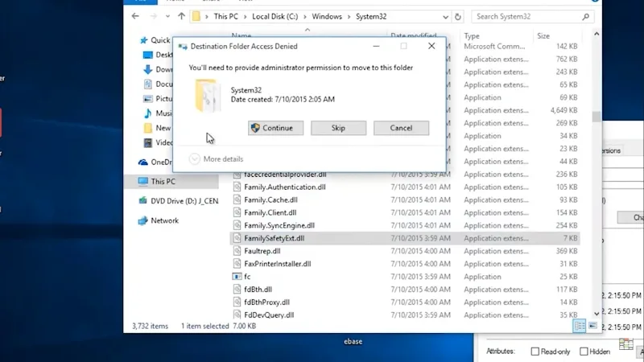
Task: Click the Up directory arrow
Action: click(182, 16)
